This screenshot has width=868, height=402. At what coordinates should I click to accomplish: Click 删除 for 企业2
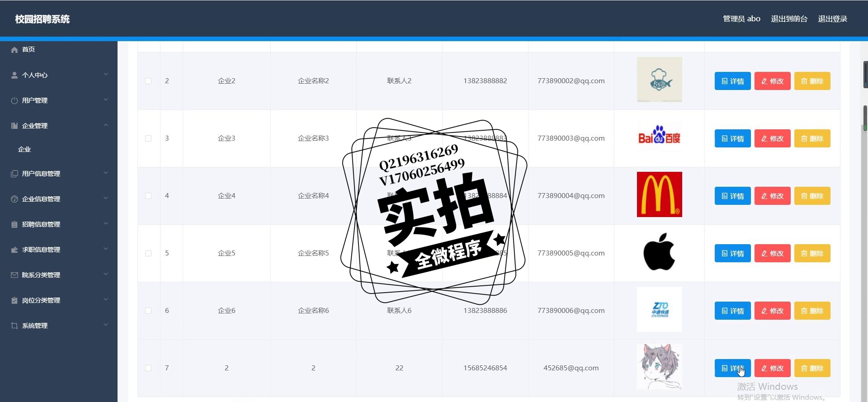pos(812,81)
